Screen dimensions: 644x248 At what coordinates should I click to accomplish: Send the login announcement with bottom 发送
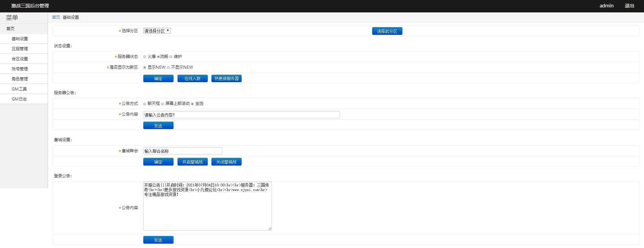[158, 240]
